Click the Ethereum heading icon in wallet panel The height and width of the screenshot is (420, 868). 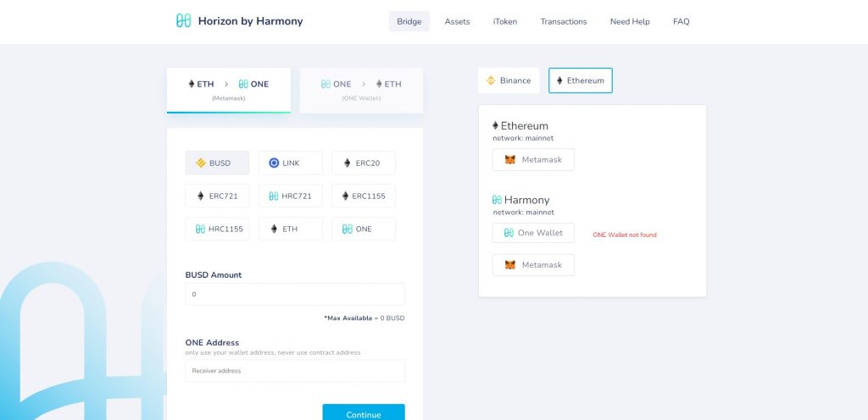(495, 125)
